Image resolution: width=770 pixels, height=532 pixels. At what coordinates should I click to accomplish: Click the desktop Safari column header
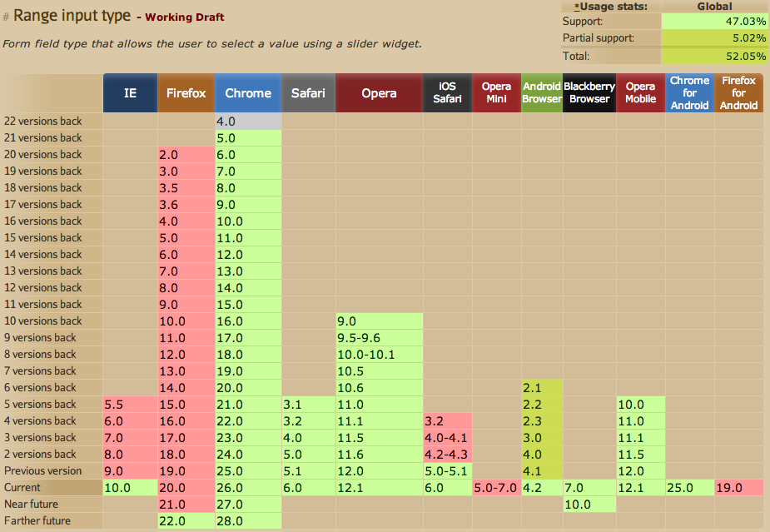pos(308,93)
